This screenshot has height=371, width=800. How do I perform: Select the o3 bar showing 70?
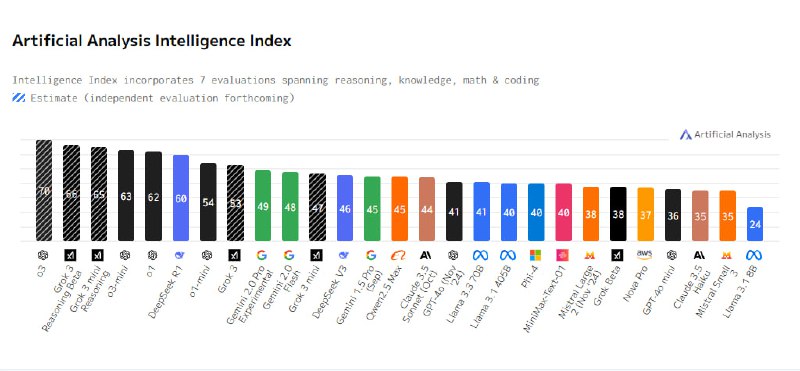point(44,190)
